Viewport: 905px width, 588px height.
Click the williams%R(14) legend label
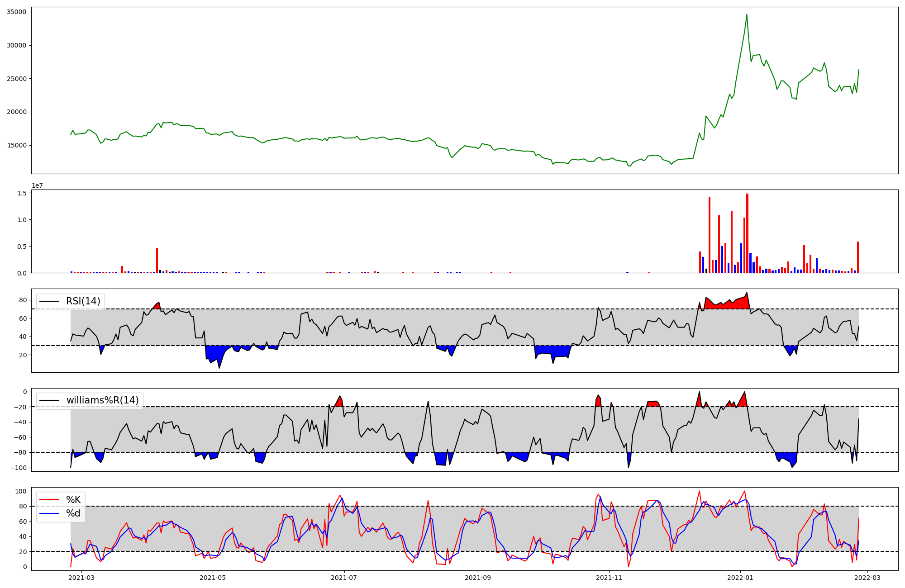102,400
